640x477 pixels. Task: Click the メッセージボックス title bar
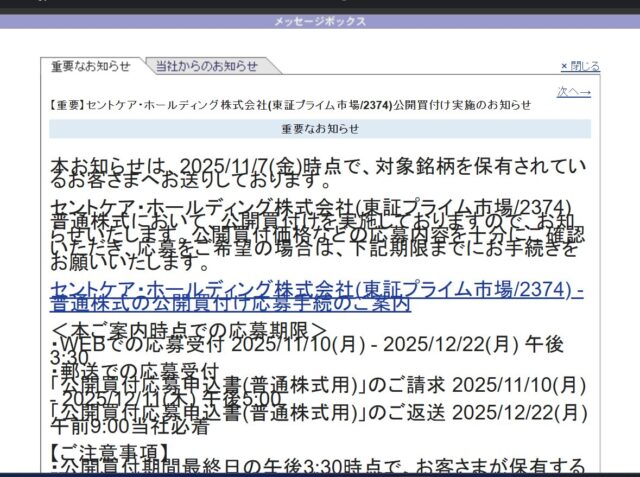coord(320,21)
